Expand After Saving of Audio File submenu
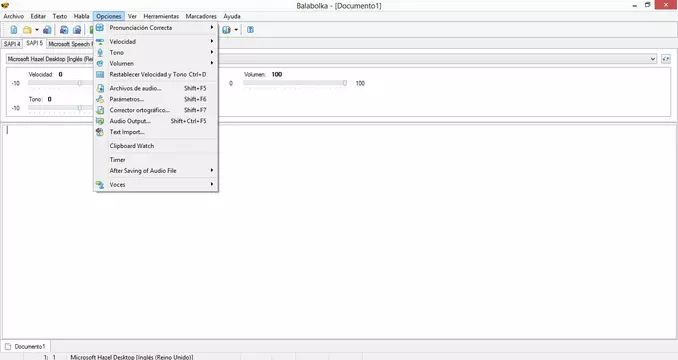 click(x=212, y=170)
